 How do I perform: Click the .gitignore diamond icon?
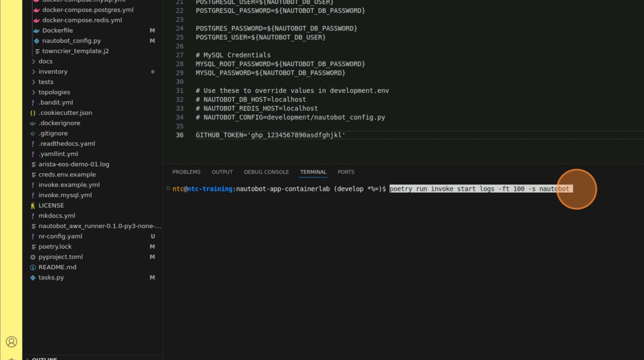click(x=33, y=133)
